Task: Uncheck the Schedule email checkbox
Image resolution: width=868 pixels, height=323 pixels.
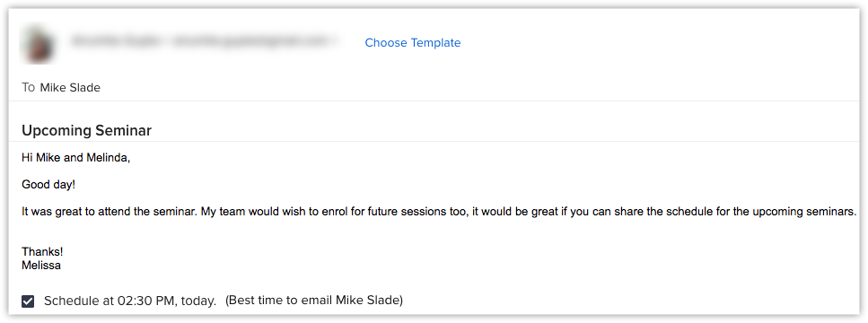Action: (28, 301)
